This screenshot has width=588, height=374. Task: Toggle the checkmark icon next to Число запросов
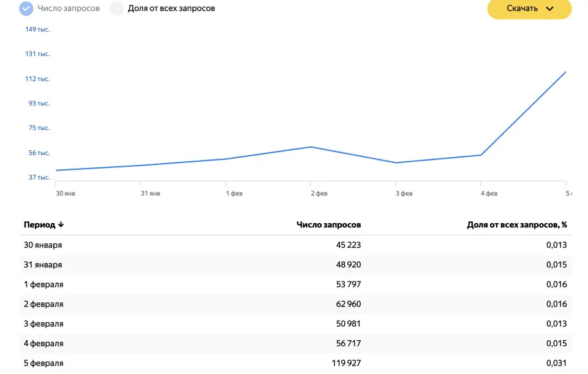[25, 9]
